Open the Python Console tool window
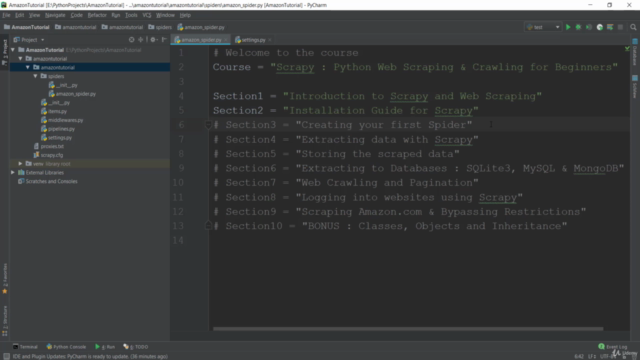Screen dimensions: 640x360 (x=66, y=347)
